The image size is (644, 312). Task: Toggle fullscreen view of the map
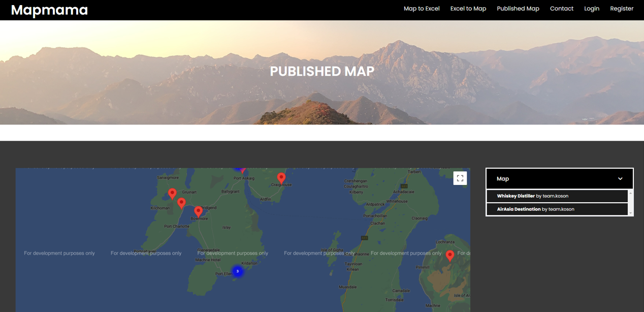[x=460, y=178]
